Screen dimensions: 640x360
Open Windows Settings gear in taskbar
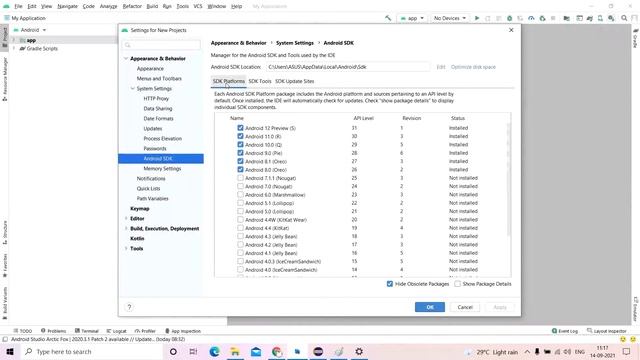[x=359, y=351]
